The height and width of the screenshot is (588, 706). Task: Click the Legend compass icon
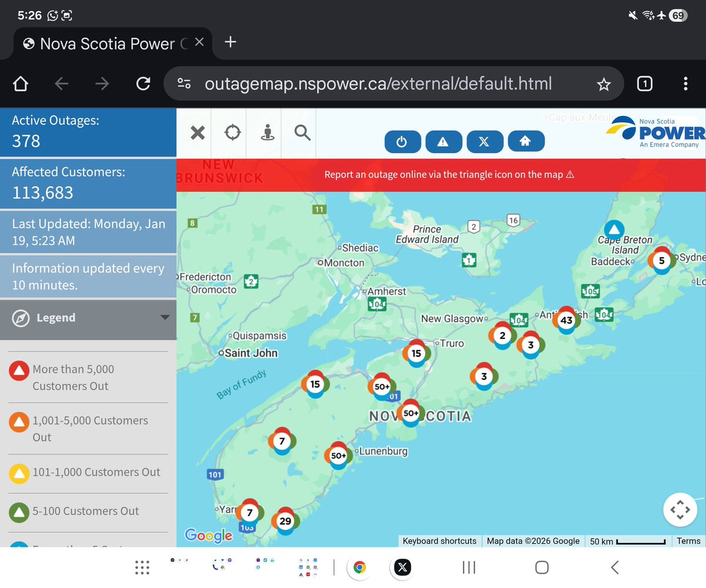(21, 318)
